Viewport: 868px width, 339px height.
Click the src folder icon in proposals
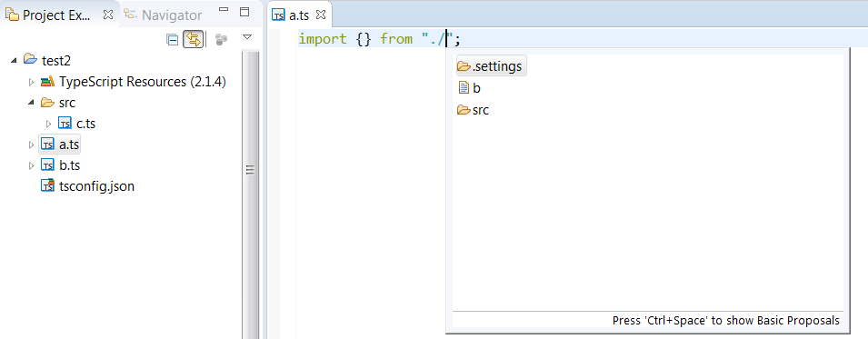coord(464,110)
